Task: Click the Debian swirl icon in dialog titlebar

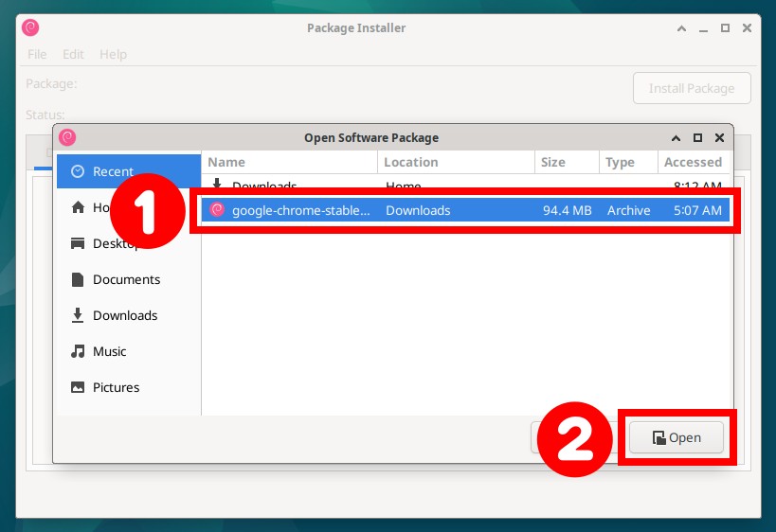Action: tap(67, 137)
